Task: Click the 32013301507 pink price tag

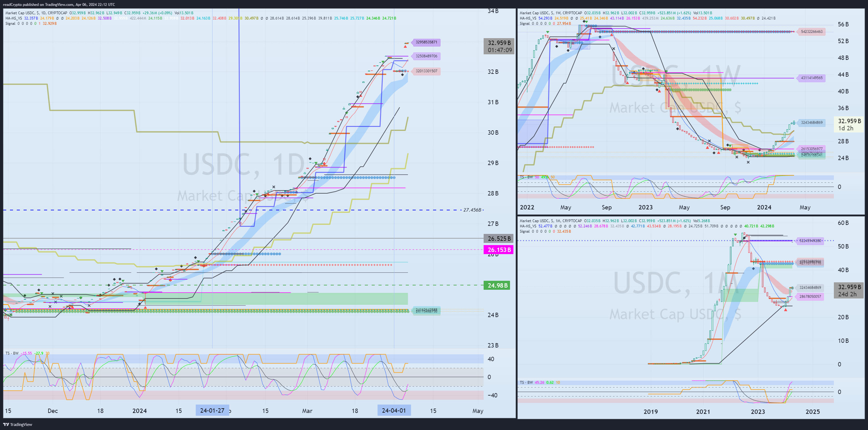Action: 426,71
